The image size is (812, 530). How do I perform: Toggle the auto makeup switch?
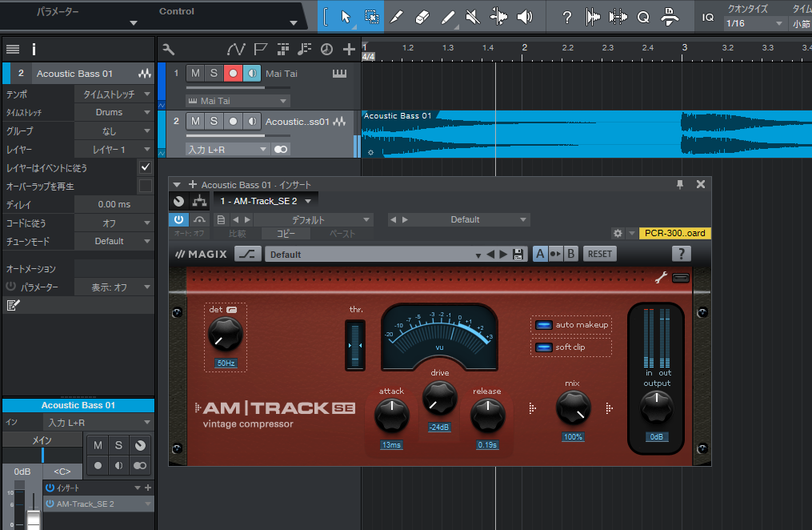[x=543, y=325]
